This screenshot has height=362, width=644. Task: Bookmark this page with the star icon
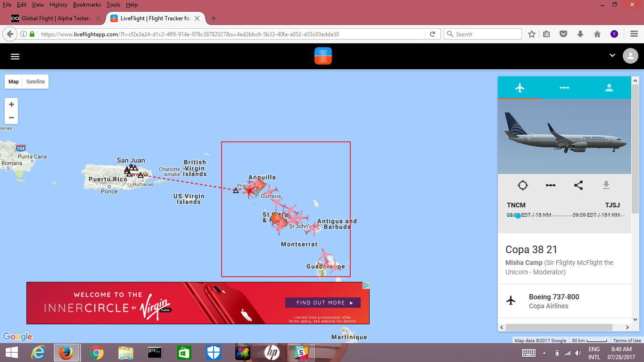pyautogui.click(x=532, y=34)
